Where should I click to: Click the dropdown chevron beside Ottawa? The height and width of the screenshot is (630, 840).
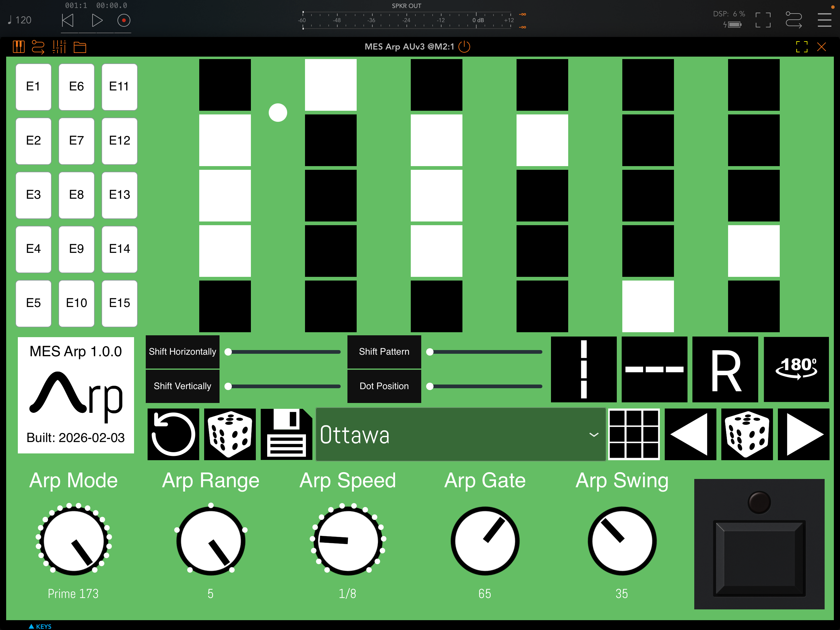[x=594, y=435]
